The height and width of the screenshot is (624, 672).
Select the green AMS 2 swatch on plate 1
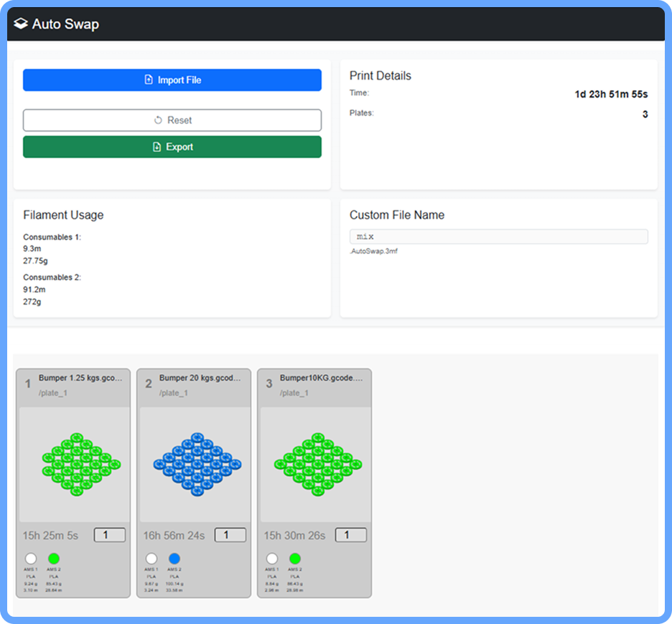54,559
